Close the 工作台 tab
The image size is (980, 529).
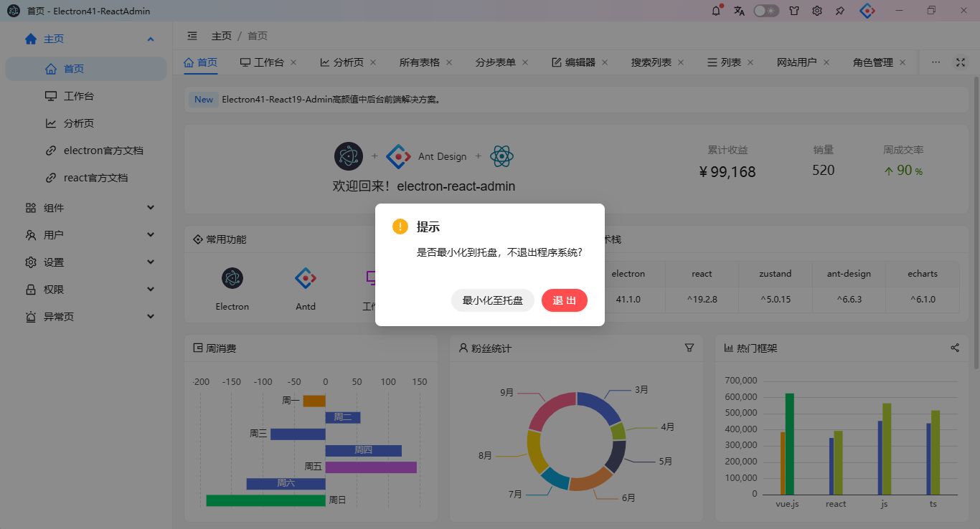tap(293, 62)
